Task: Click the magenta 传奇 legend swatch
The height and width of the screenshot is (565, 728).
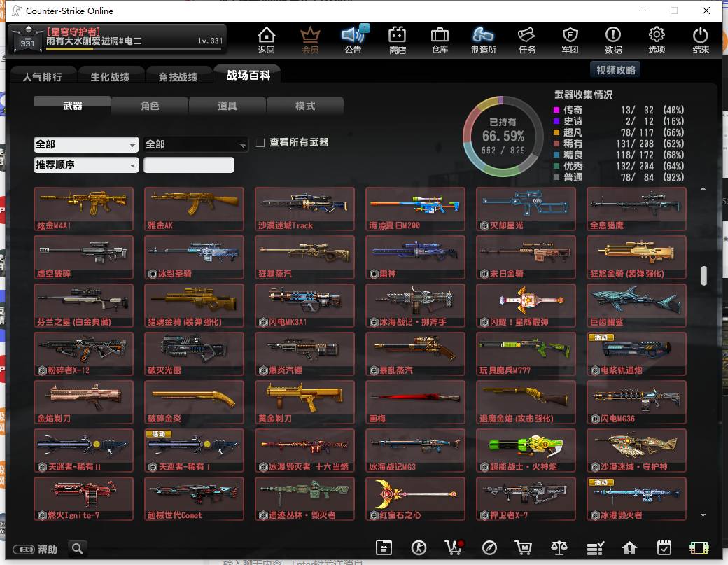Action: (x=556, y=110)
